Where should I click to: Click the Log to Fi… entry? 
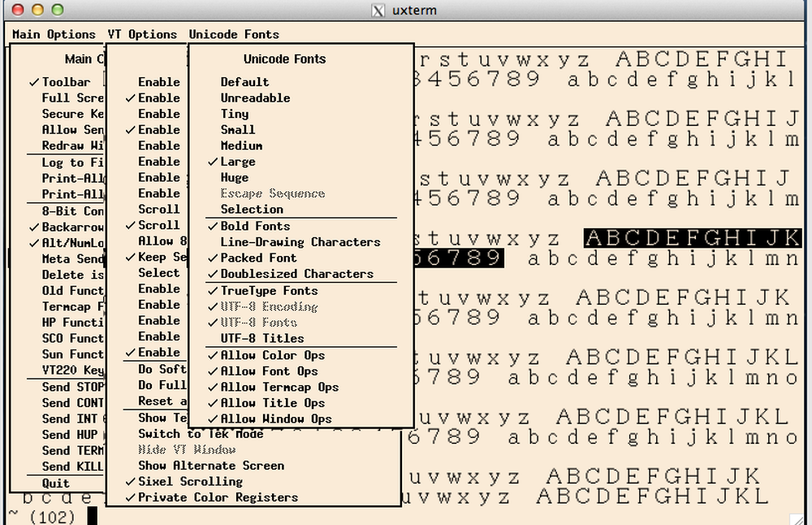coord(72,163)
